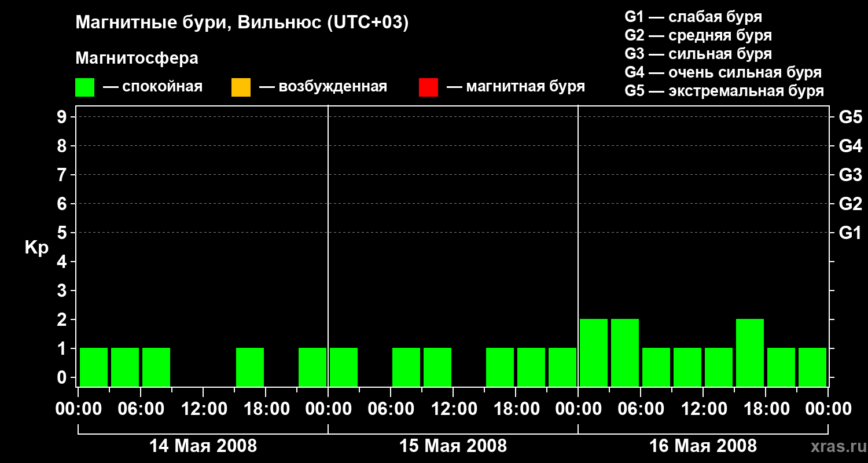Screen dimensions: 868x463
Task: Click the 00:00–03:00 bar on 14 Мая
Action: point(94,367)
